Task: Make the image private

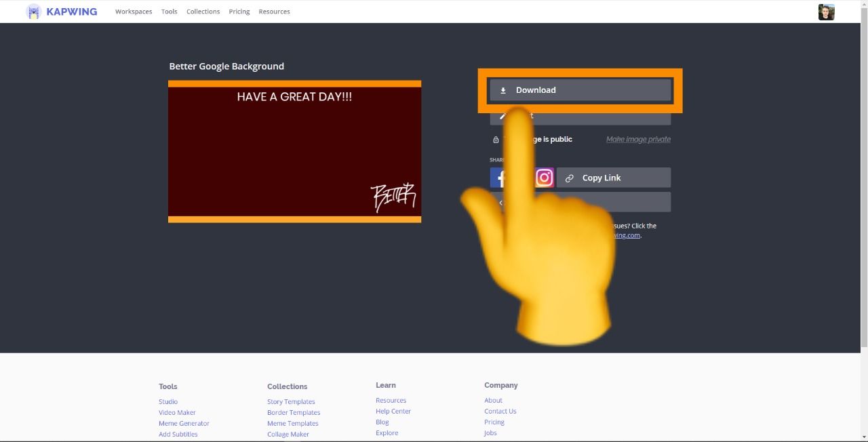Action: tap(637, 139)
